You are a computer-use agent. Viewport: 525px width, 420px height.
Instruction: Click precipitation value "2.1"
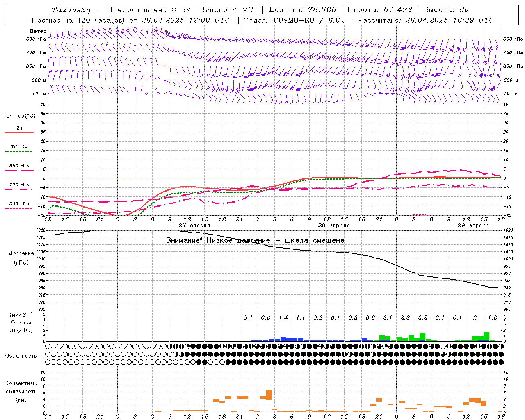click(388, 317)
